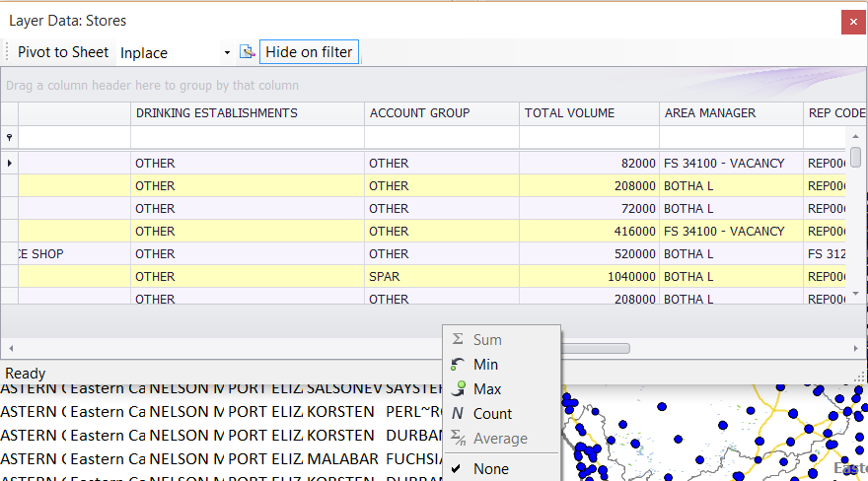Click the Count N icon

click(x=458, y=414)
